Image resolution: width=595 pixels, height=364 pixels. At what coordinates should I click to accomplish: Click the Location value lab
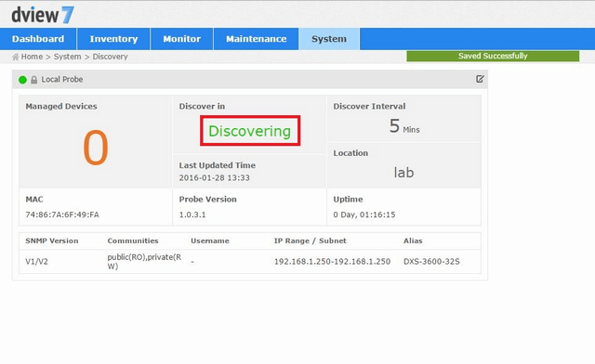(x=403, y=173)
